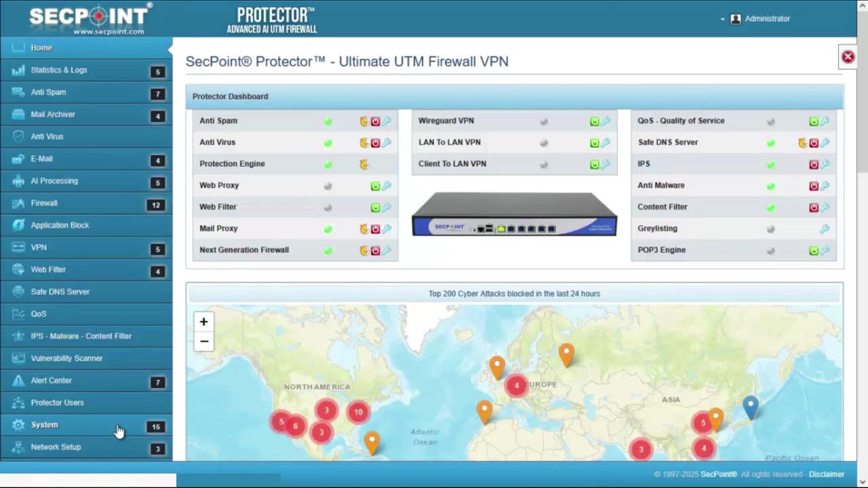Open Web Proxy settings wrench
Image resolution: width=868 pixels, height=488 pixels.
tap(387, 186)
